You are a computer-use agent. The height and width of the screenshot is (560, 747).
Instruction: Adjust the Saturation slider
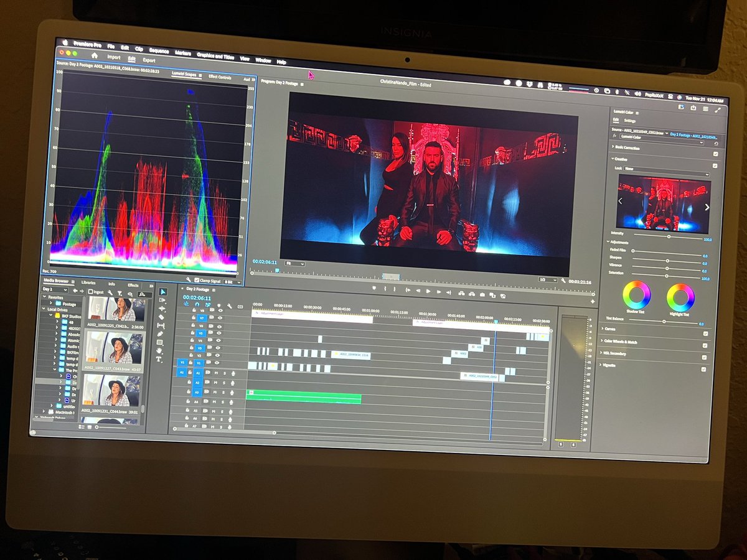point(666,276)
